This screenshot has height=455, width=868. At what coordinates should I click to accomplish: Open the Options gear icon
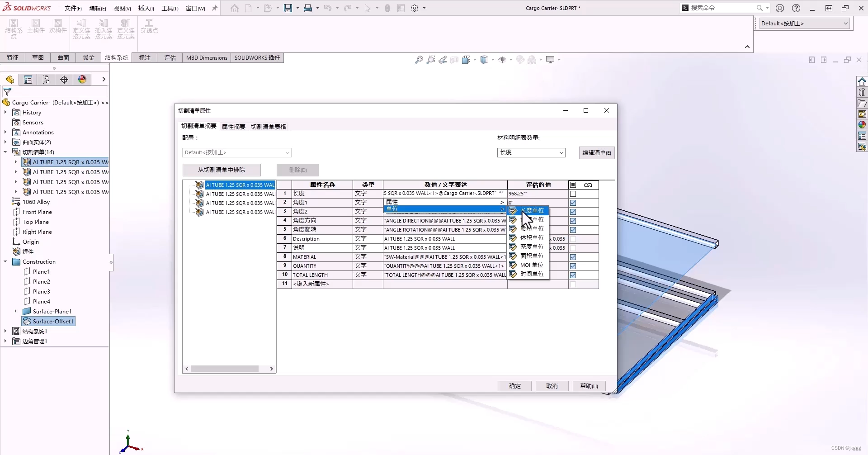(415, 8)
